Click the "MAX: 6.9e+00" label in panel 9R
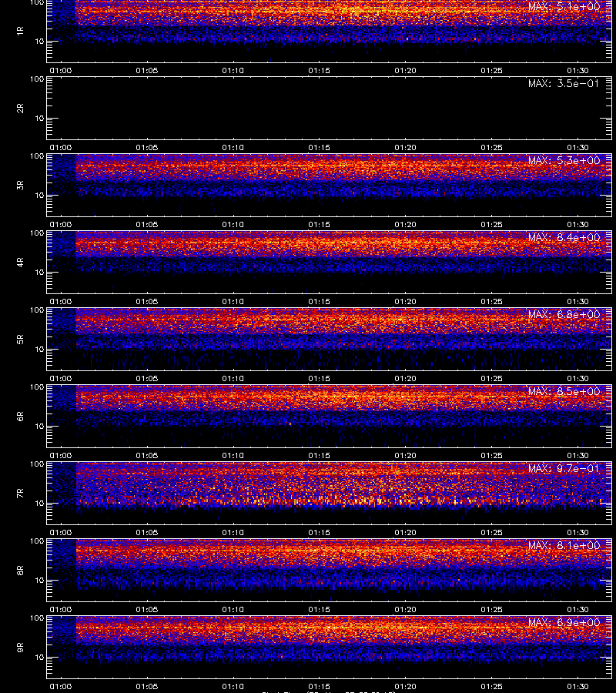The width and height of the screenshot is (616, 693). point(564,622)
